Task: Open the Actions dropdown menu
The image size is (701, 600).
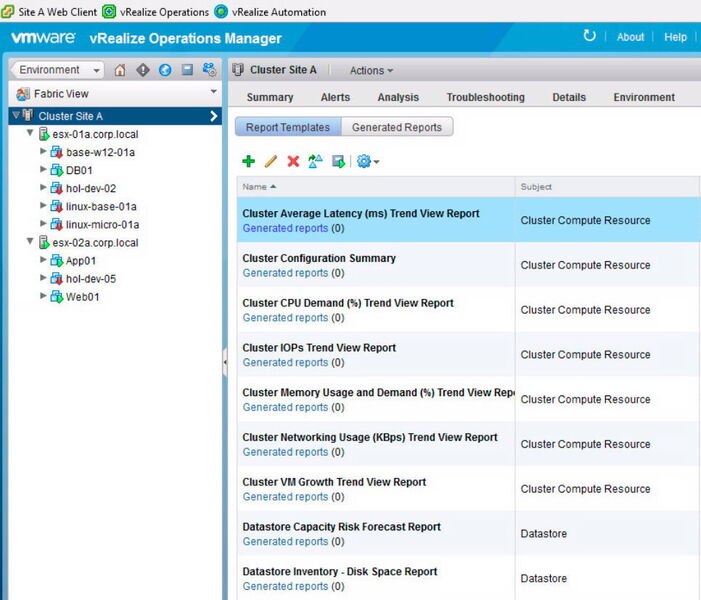Action: [371, 70]
